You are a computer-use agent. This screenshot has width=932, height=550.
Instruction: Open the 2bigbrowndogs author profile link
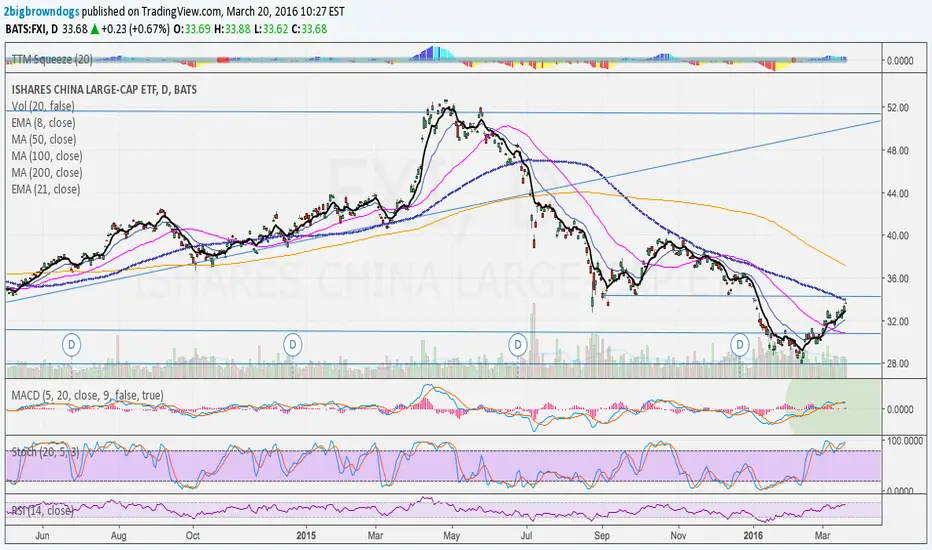[42, 11]
